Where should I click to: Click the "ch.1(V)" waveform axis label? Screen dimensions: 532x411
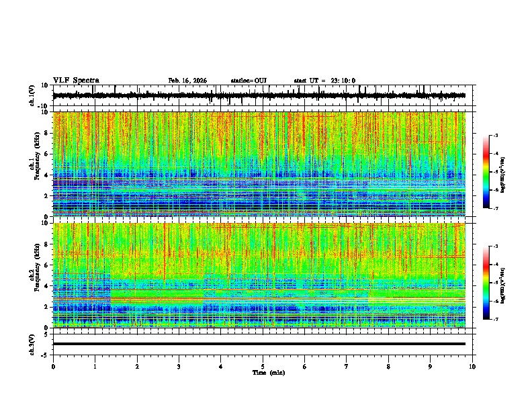click(x=32, y=95)
